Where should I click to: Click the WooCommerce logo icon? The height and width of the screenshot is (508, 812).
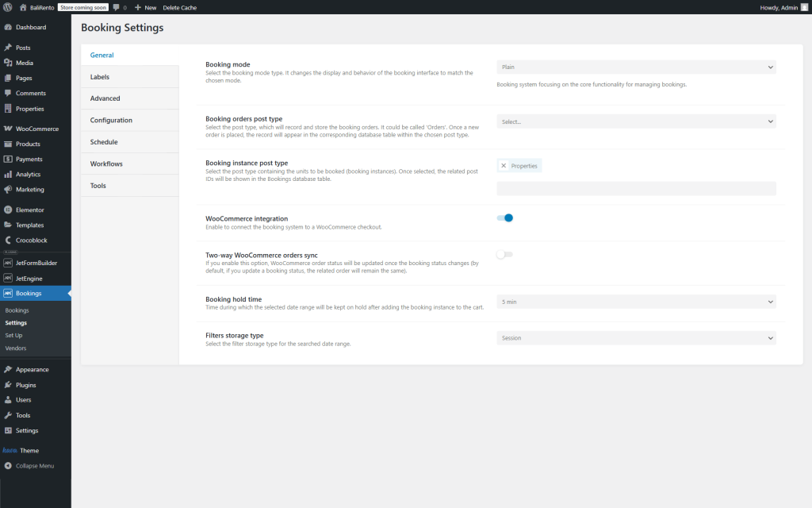[8, 129]
